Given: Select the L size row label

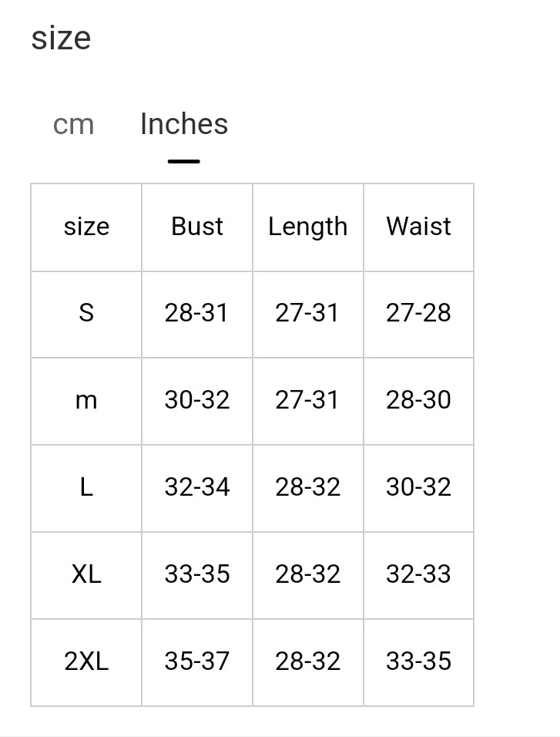Looking at the screenshot, I should pos(86,487).
